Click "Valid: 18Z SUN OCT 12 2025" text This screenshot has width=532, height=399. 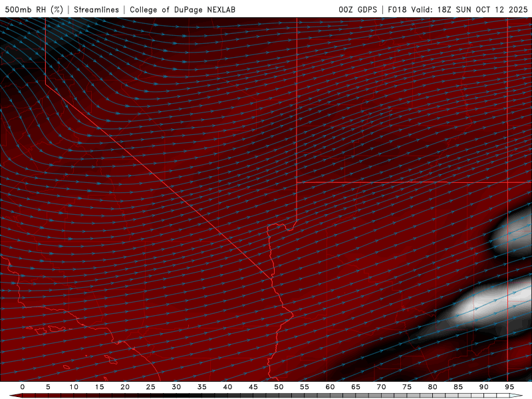pos(469,9)
